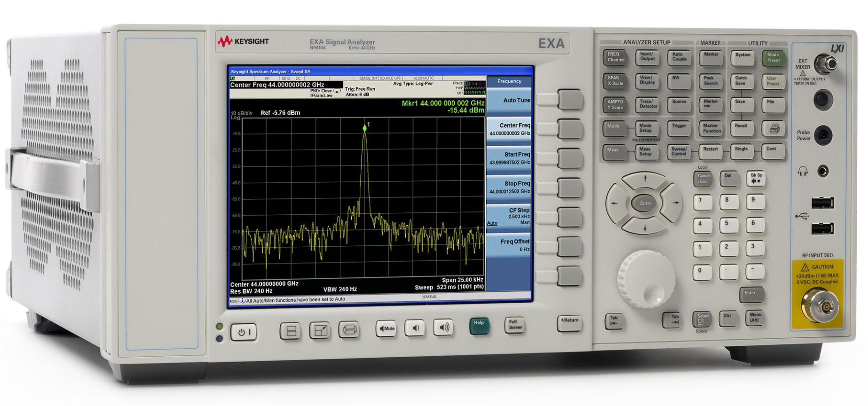Click the Input/Output key
This screenshot has height=406, width=868.
[x=647, y=57]
